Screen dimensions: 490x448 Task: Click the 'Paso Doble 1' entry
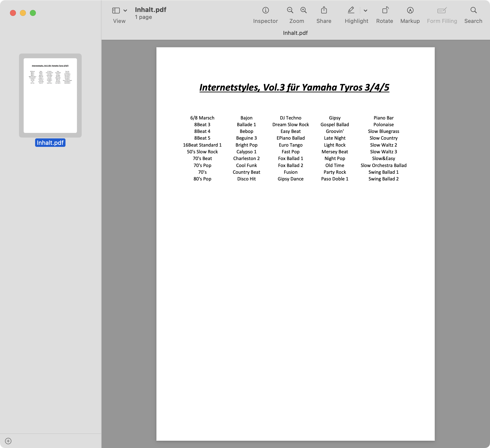[x=335, y=179]
